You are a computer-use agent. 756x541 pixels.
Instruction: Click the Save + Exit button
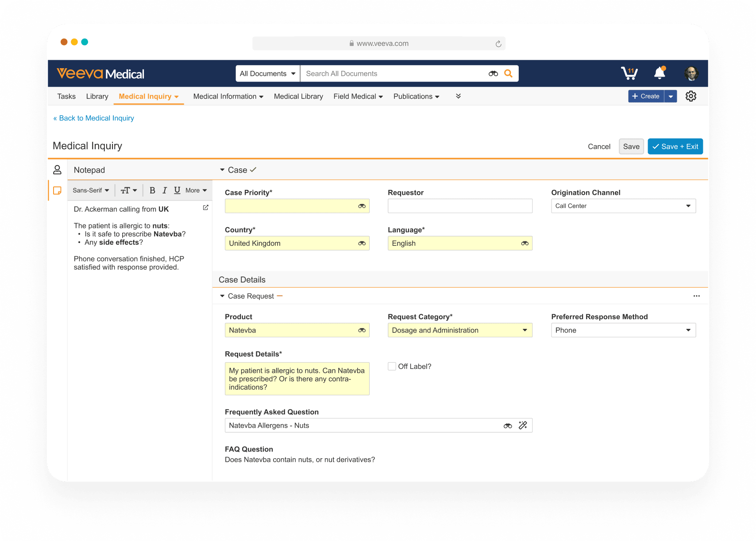tap(675, 147)
